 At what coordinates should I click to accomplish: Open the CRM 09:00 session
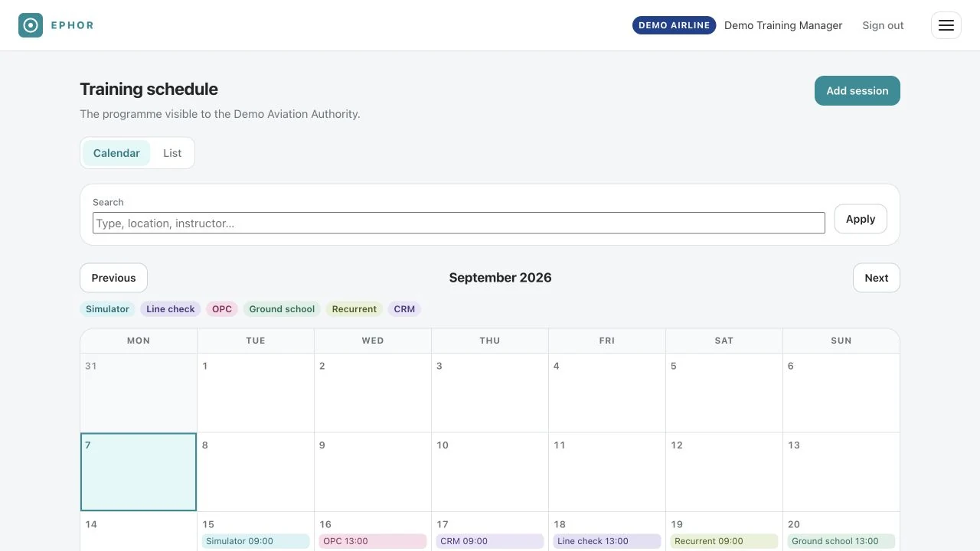[490, 541]
